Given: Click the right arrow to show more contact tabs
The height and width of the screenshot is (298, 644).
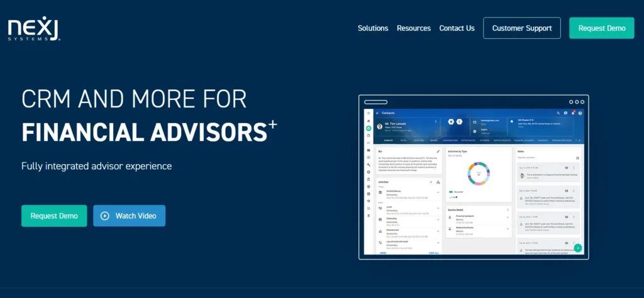Looking at the screenshot, I should pos(579,140).
